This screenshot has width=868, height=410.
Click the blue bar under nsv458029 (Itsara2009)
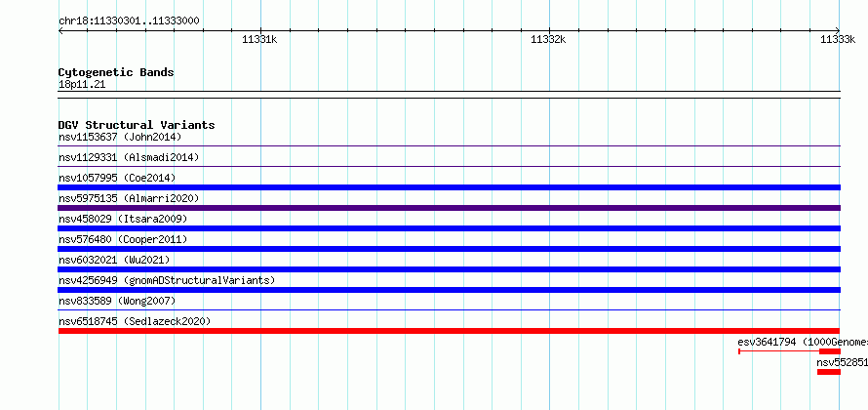click(x=449, y=228)
